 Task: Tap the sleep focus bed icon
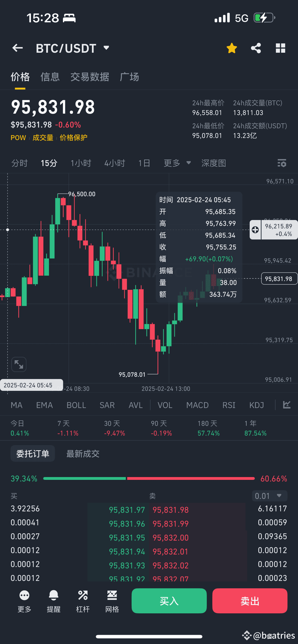tap(69, 18)
